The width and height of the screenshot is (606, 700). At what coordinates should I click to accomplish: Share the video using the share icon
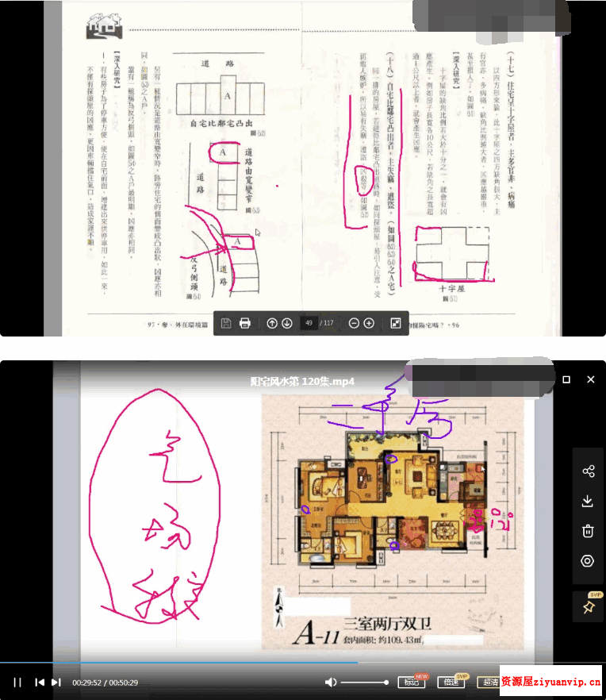pos(588,471)
